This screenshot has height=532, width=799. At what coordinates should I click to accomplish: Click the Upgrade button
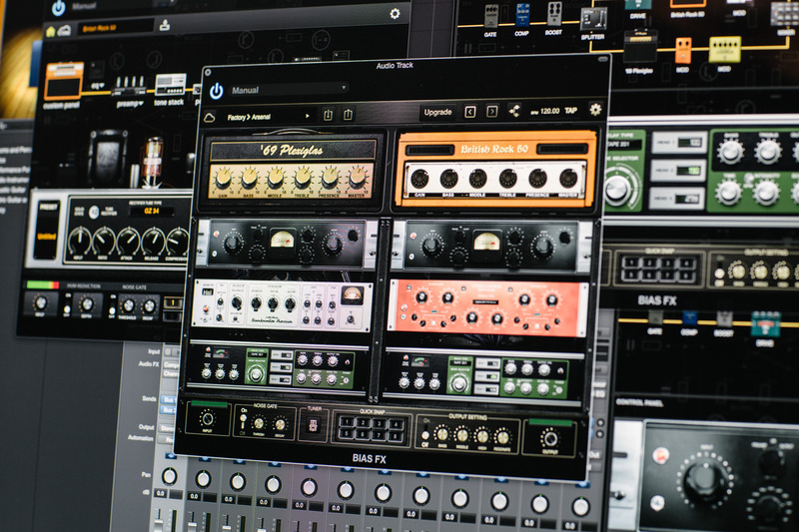tap(437, 112)
